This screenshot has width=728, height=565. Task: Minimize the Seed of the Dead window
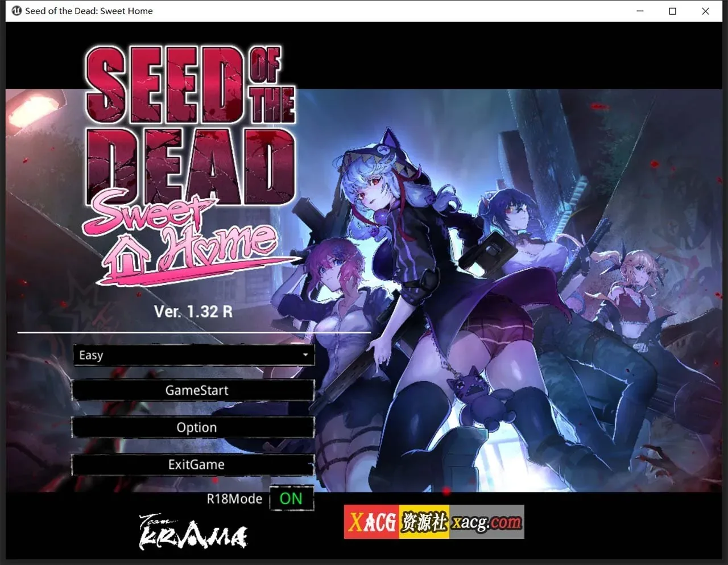click(640, 11)
